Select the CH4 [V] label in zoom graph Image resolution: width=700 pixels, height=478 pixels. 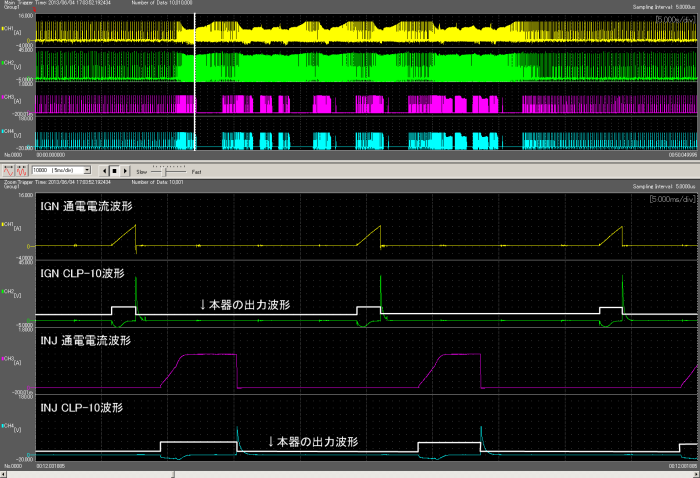(x=12, y=427)
